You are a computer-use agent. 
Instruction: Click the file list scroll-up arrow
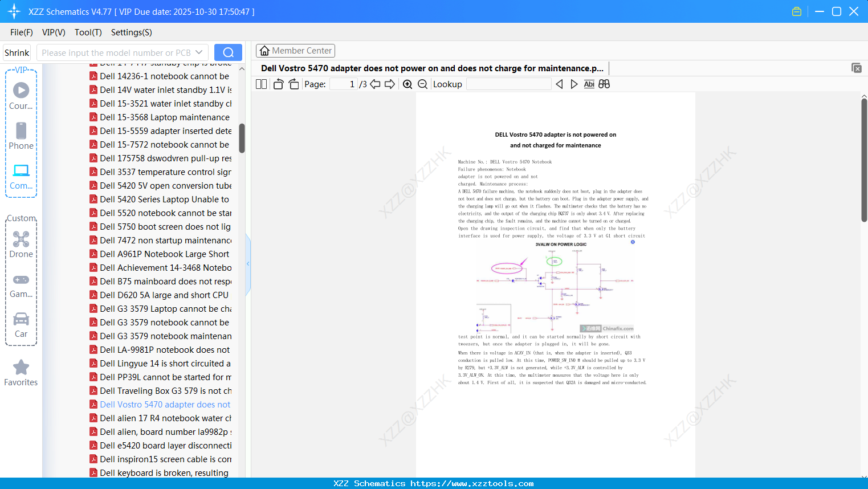click(242, 69)
